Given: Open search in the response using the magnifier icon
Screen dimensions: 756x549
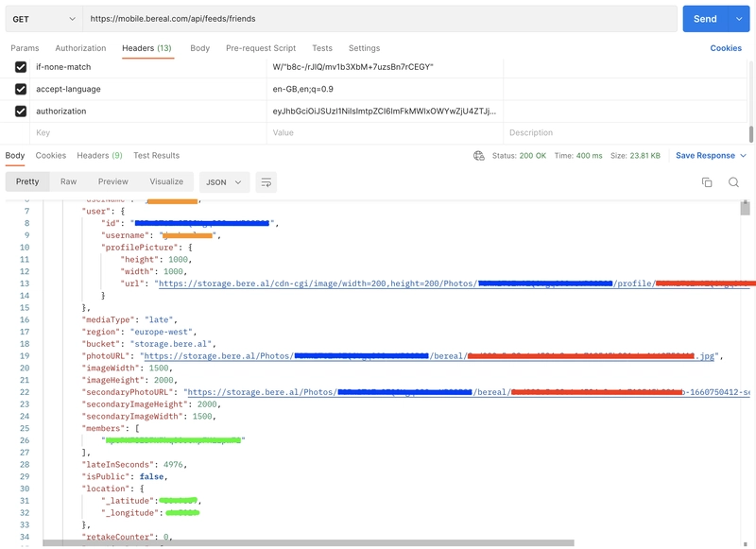Looking at the screenshot, I should point(733,182).
